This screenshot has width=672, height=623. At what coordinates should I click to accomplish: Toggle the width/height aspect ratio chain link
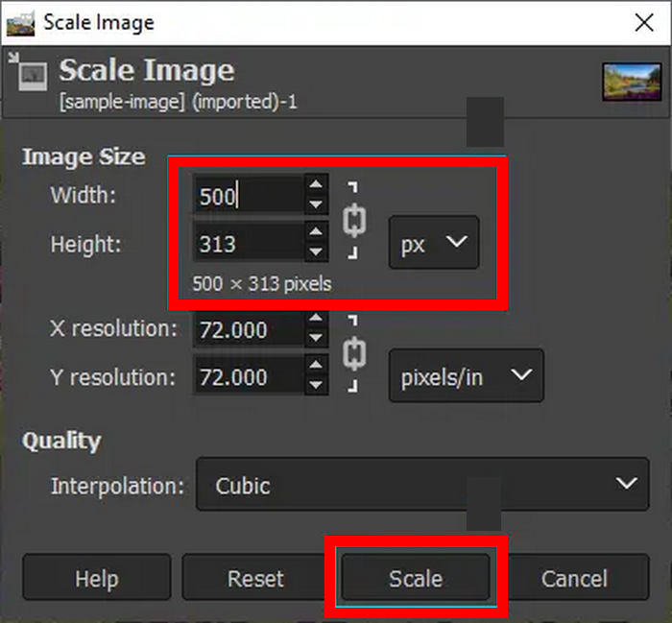(354, 221)
